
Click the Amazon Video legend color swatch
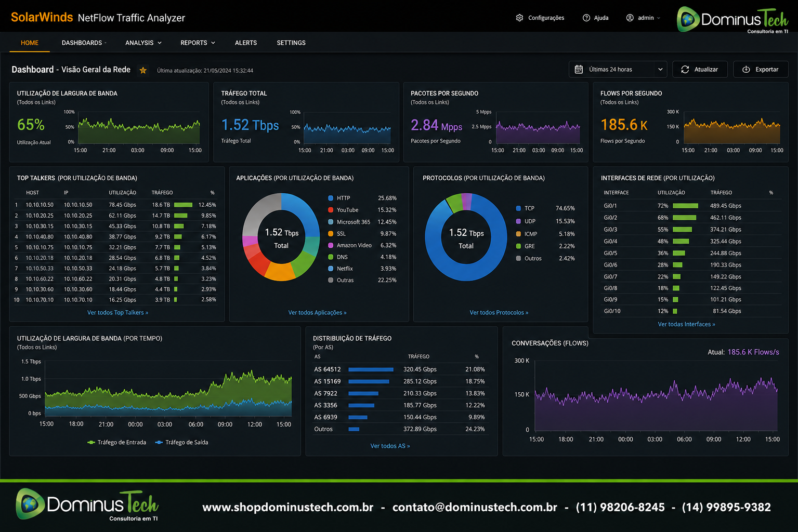(x=331, y=245)
